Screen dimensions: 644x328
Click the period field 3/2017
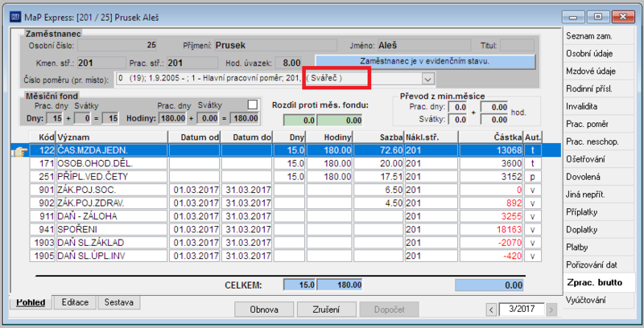[522, 310]
